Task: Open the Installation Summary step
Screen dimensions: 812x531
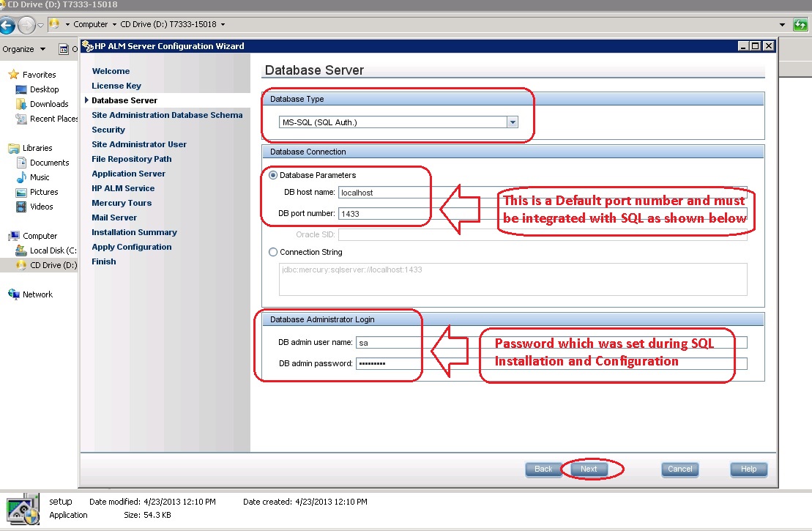Action: click(134, 232)
